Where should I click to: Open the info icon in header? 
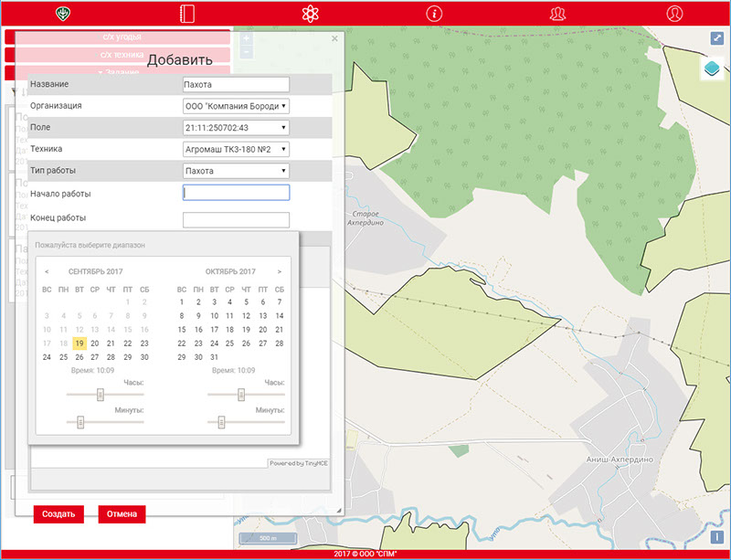click(x=434, y=14)
